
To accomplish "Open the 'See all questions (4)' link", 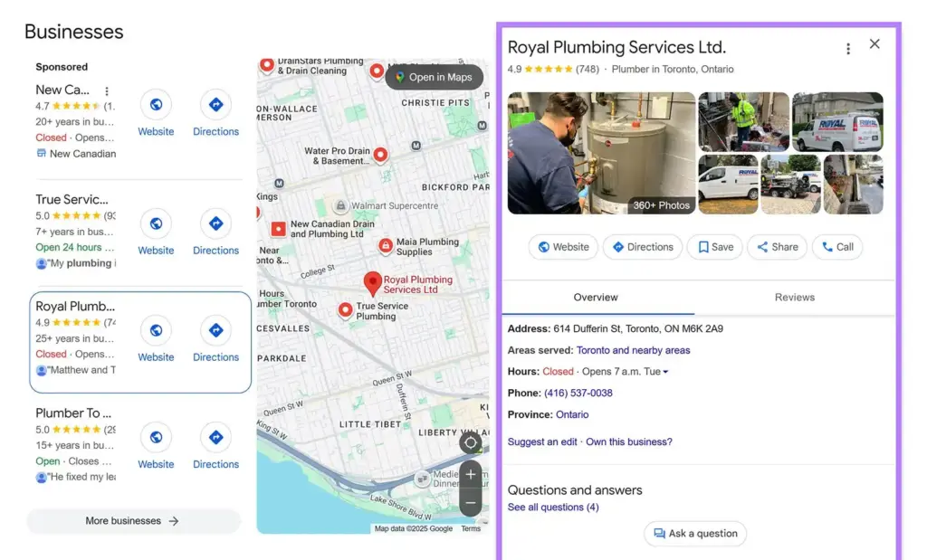I will [x=553, y=507].
